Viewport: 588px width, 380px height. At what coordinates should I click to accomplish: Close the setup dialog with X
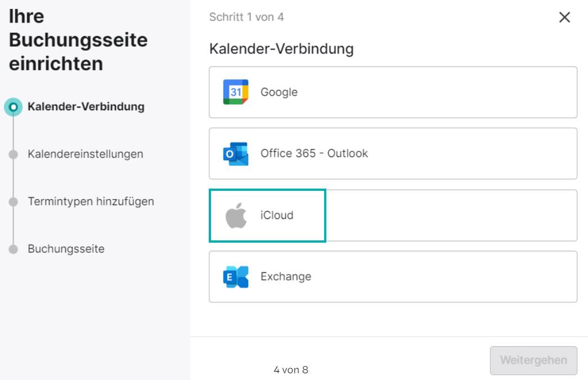(x=564, y=17)
